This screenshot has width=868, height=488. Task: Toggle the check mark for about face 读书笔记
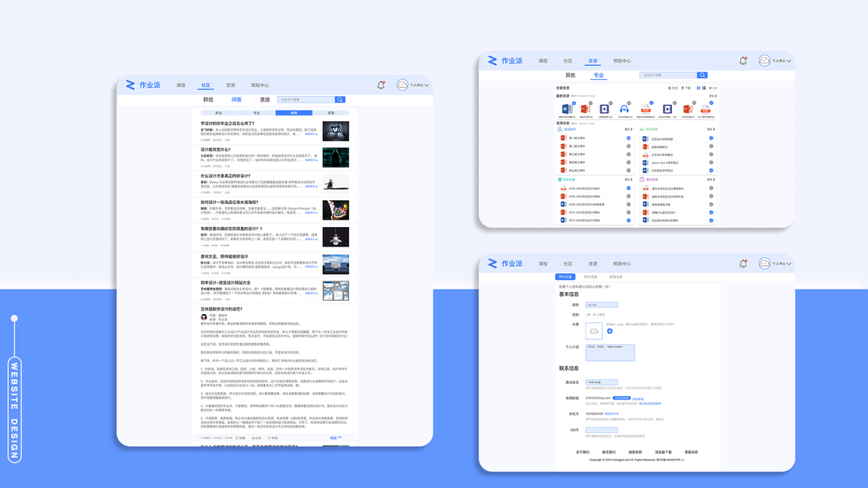click(x=711, y=163)
